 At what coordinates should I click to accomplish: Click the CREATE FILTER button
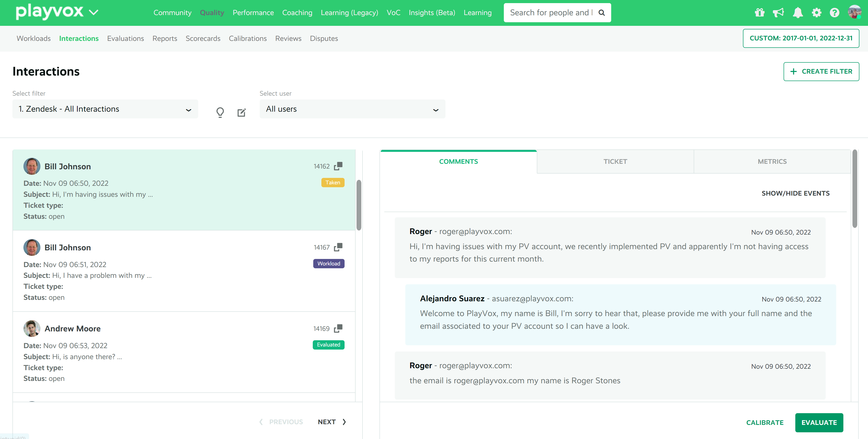[821, 71]
